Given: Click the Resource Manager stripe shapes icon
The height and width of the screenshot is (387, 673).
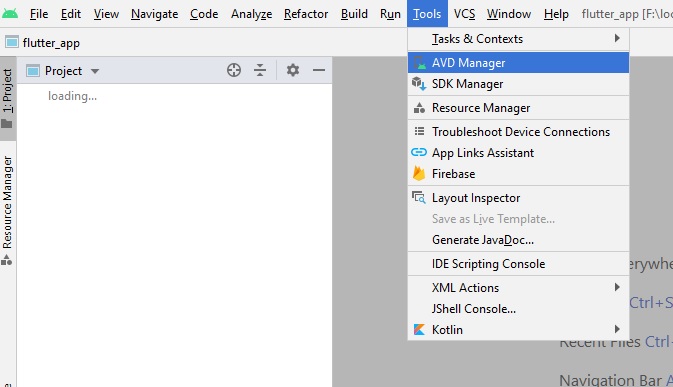Looking at the screenshot, I should 7,260.
